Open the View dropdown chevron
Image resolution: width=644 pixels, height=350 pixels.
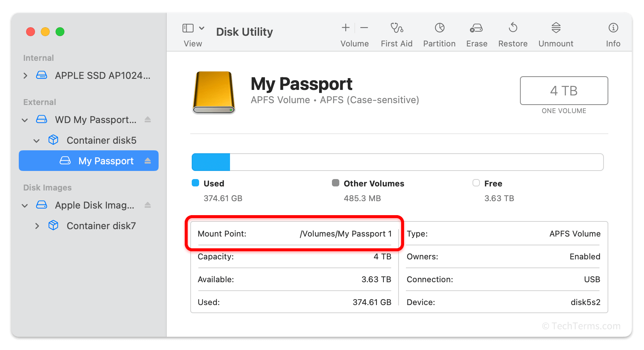click(202, 28)
